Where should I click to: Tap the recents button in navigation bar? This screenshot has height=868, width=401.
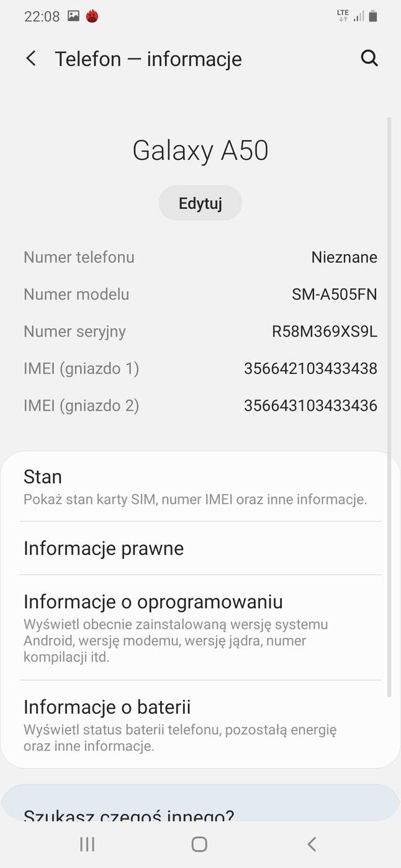pyautogui.click(x=87, y=844)
